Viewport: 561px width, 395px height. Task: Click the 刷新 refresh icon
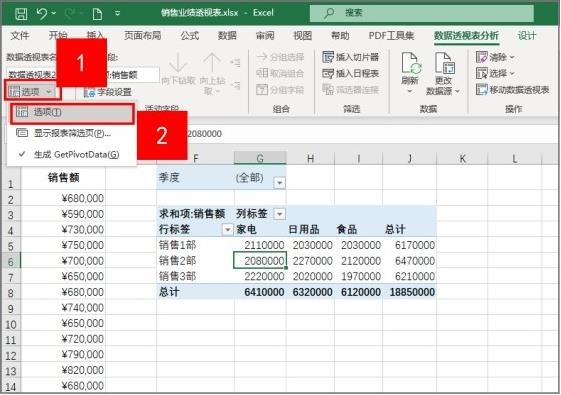point(411,64)
